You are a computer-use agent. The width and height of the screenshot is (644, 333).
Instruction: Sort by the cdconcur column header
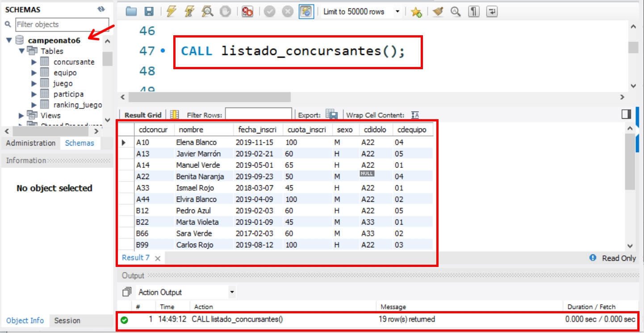tap(154, 129)
